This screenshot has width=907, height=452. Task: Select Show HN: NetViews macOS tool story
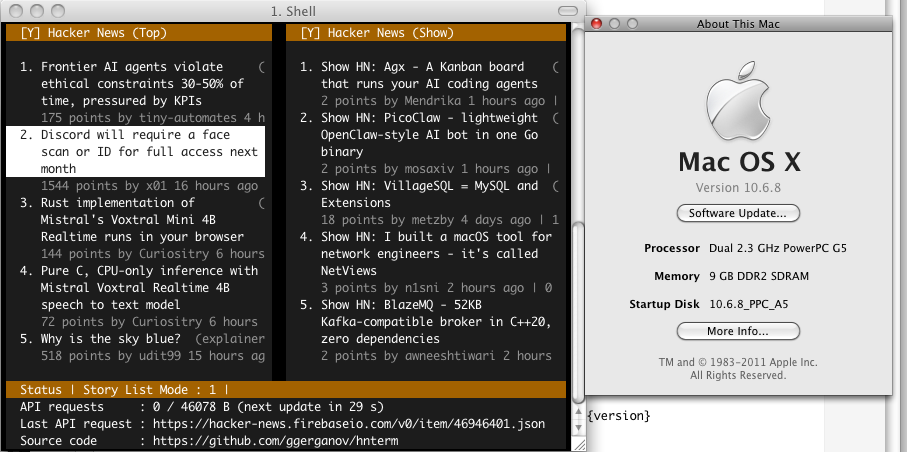pos(426,253)
